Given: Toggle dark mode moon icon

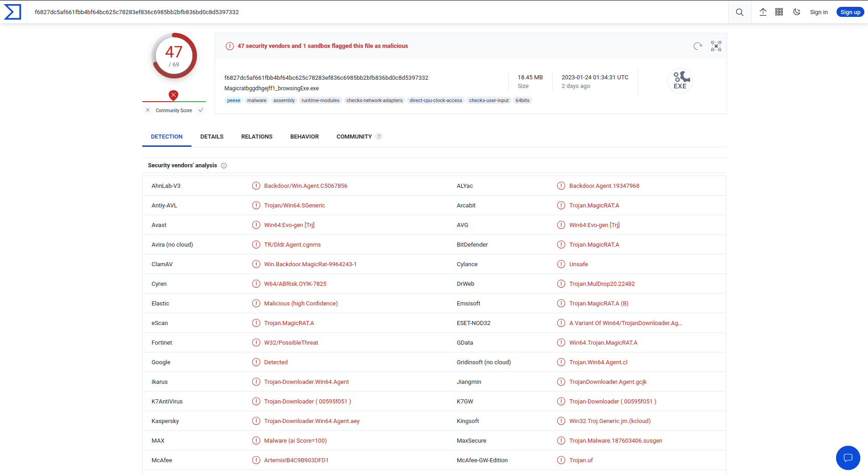Looking at the screenshot, I should click(x=797, y=12).
